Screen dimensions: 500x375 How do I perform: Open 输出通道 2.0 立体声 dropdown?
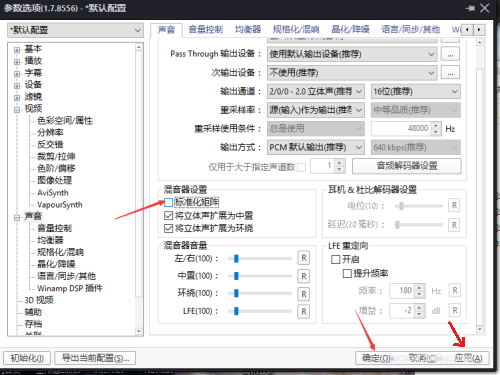coord(316,91)
